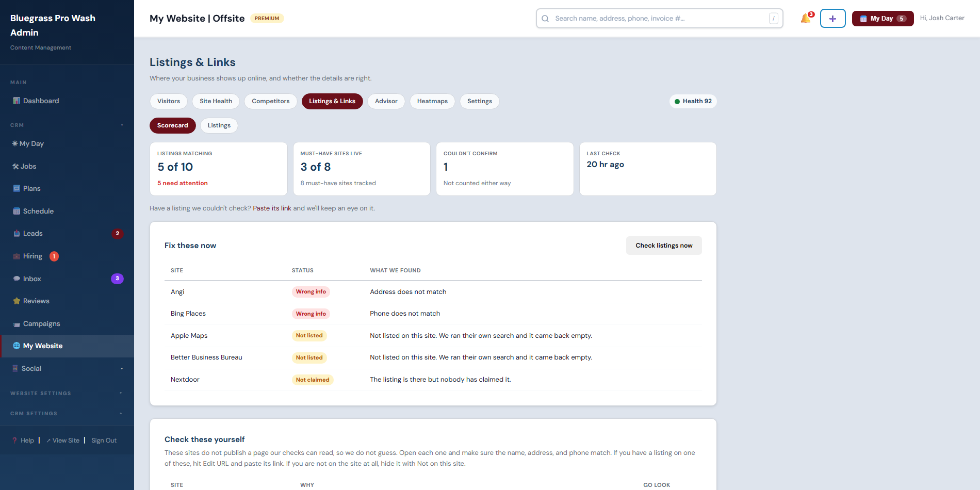Focus the search name, address field

click(660, 19)
